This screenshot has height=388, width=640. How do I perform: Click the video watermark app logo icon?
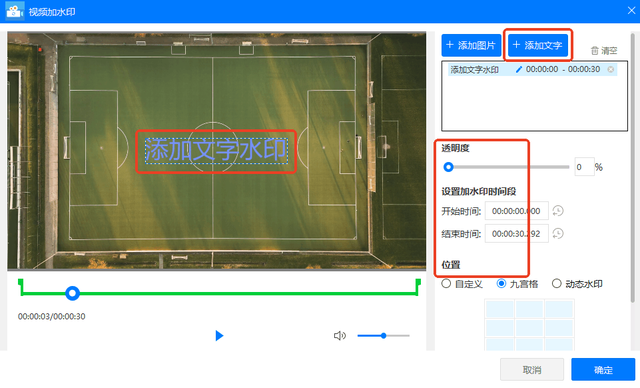pyautogui.click(x=15, y=11)
